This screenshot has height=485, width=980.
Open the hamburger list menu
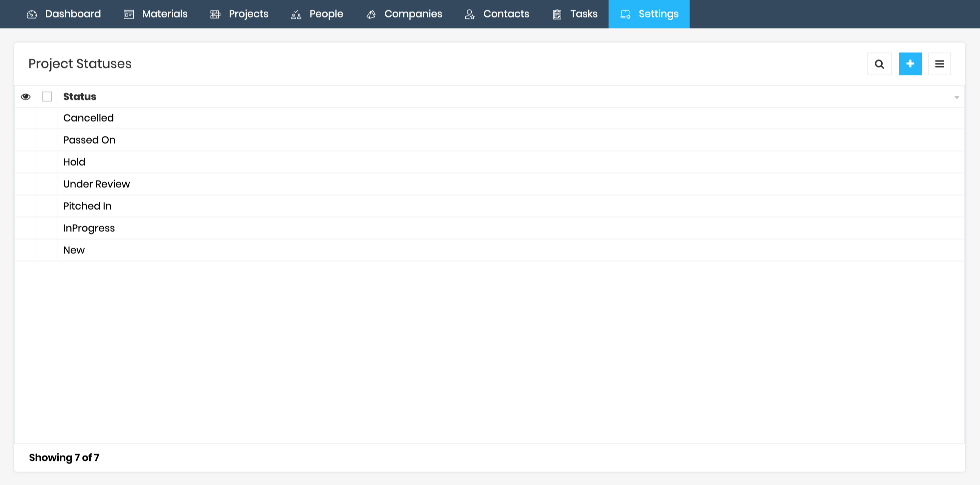tap(939, 64)
